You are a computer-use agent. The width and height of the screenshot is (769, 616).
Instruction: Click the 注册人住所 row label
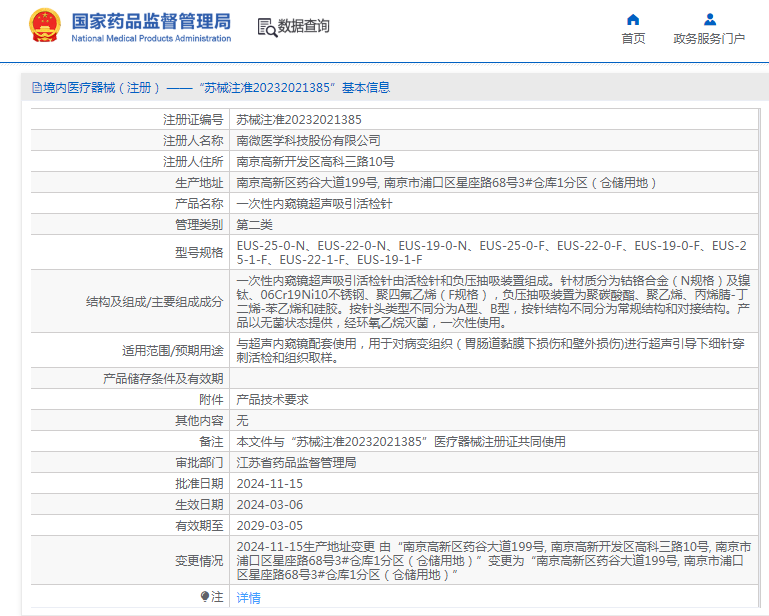193,162
